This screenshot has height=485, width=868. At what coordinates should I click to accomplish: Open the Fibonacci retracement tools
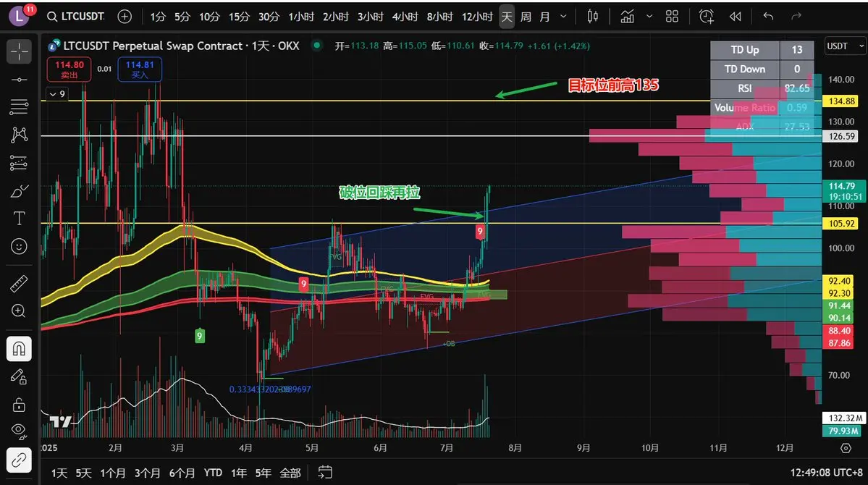tap(19, 107)
